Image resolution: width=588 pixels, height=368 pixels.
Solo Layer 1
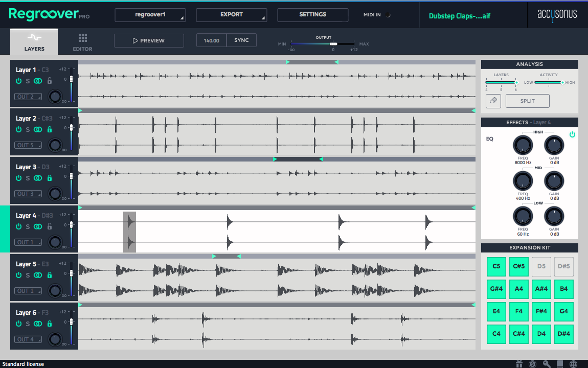coord(28,81)
